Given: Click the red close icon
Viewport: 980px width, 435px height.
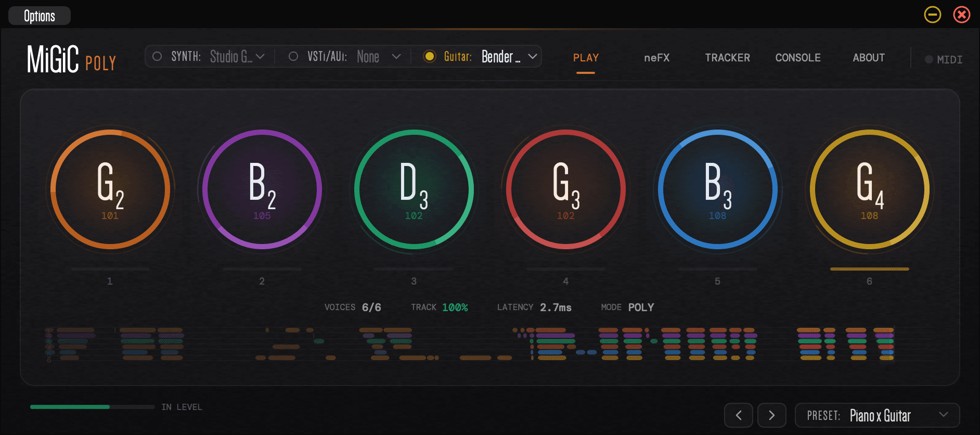Looking at the screenshot, I should click(962, 15).
